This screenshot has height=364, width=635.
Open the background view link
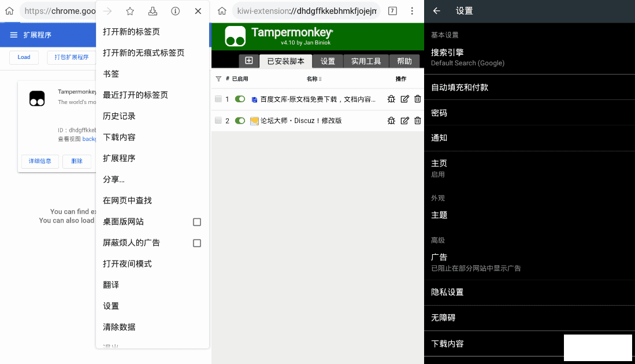[x=89, y=139]
